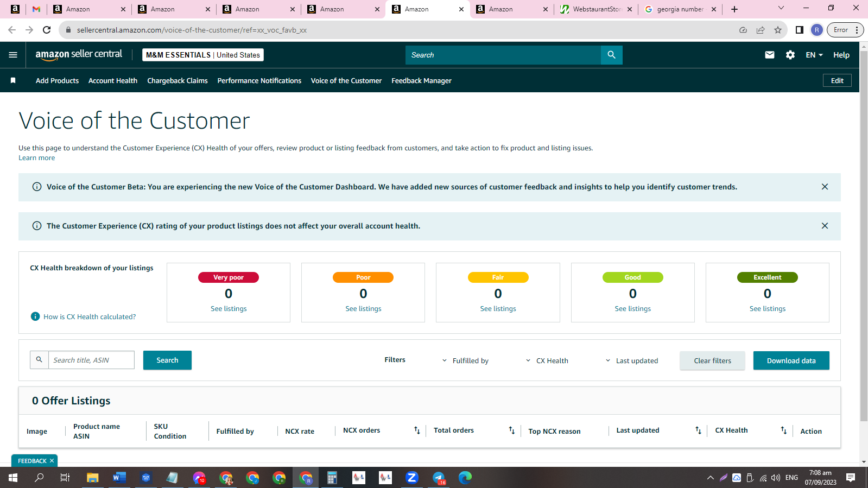Image resolution: width=868 pixels, height=488 pixels.
Task: Focus the top Seller Central Search field
Action: 503,55
